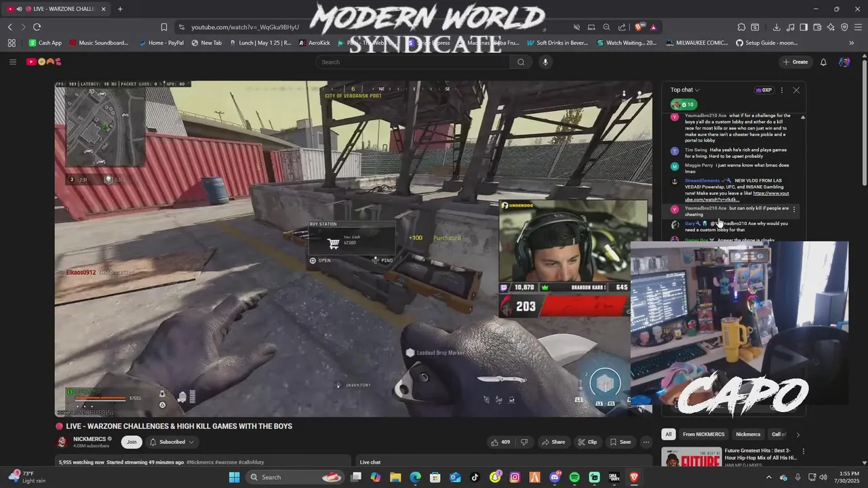Start voice search with the microphone

tap(545, 62)
